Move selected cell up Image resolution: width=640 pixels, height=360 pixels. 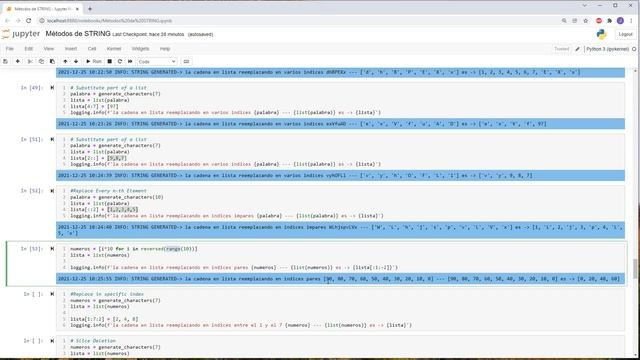[65, 61]
